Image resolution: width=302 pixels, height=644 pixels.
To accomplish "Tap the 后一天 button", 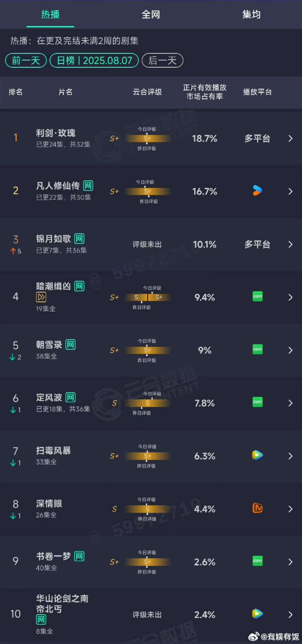I will tap(163, 60).
